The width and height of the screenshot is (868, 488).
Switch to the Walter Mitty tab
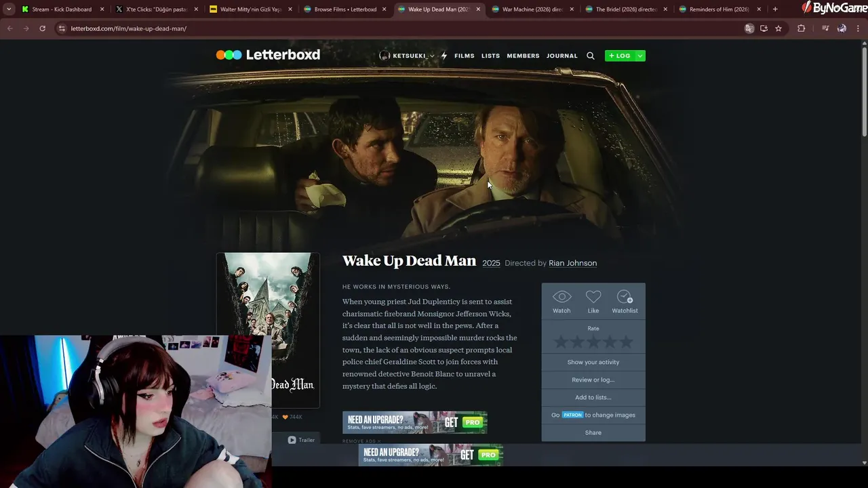pos(250,9)
